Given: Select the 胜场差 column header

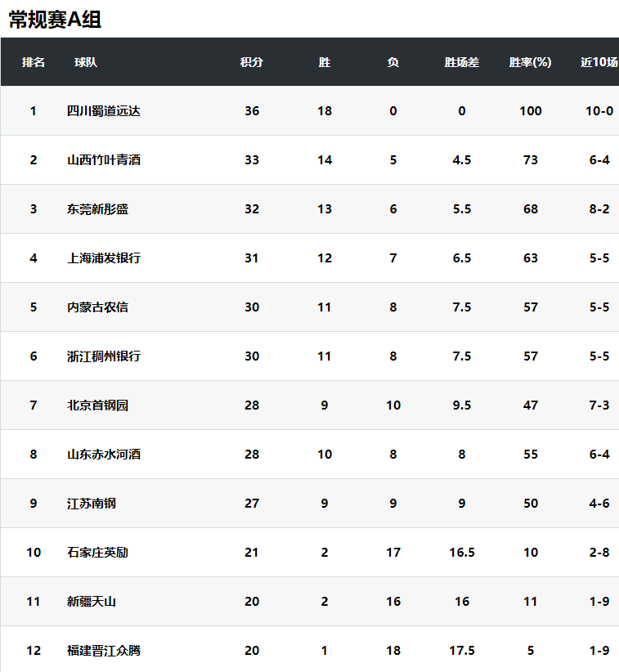Looking at the screenshot, I should click(462, 62).
